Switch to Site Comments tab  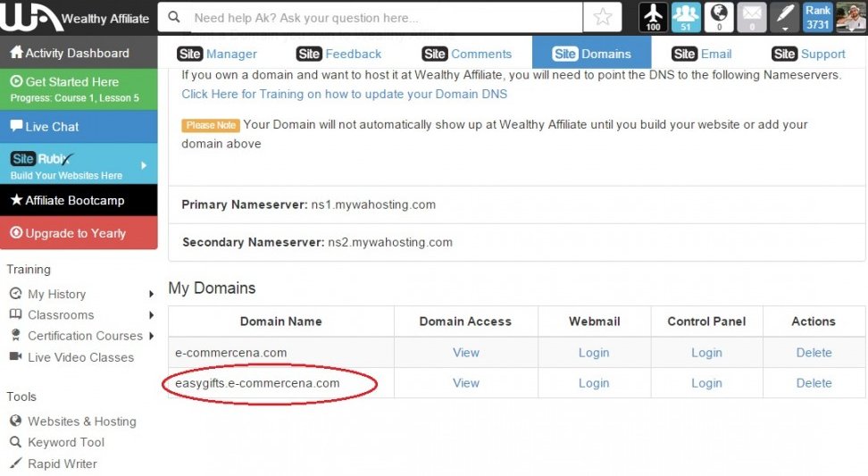[x=467, y=54]
